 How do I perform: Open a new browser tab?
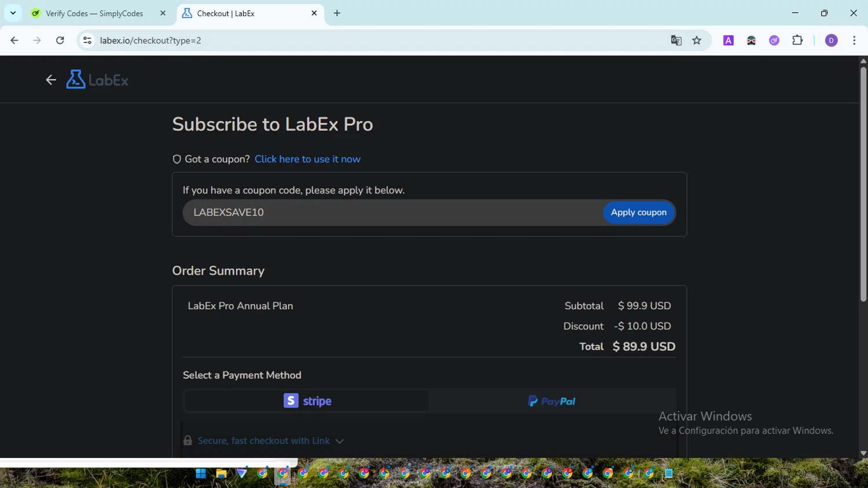click(x=337, y=13)
